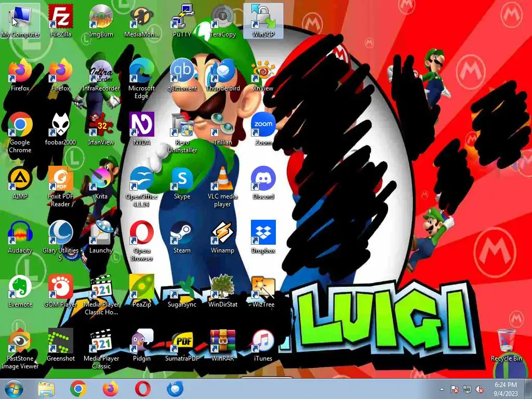The width and height of the screenshot is (532, 399).
Task: Click the qBittorrent icon
Action: coord(182,75)
